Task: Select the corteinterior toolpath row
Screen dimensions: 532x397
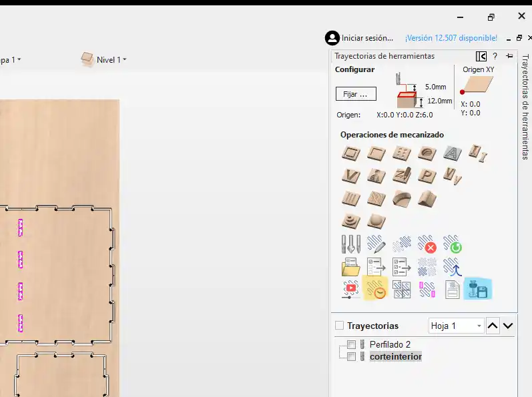Action: (x=396, y=357)
